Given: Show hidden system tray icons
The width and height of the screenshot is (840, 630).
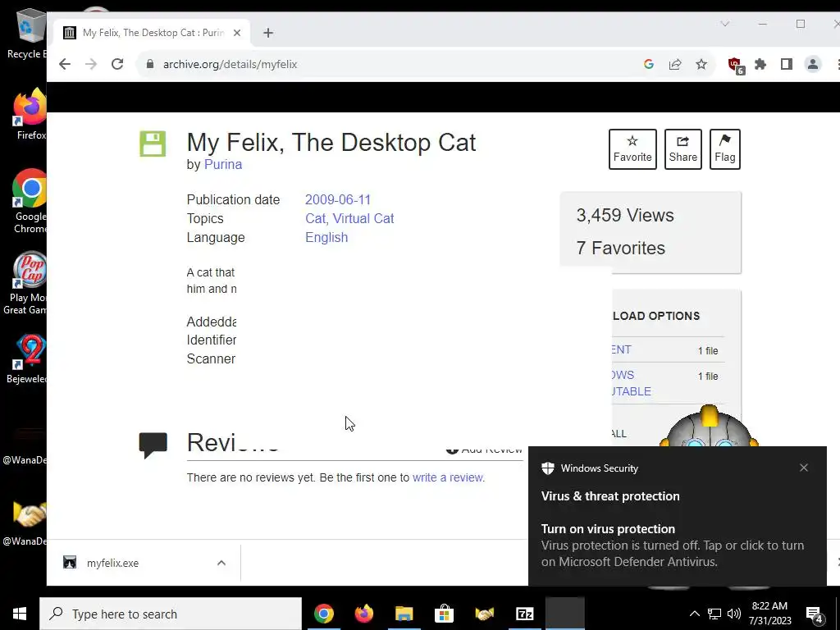Looking at the screenshot, I should pyautogui.click(x=694, y=614).
